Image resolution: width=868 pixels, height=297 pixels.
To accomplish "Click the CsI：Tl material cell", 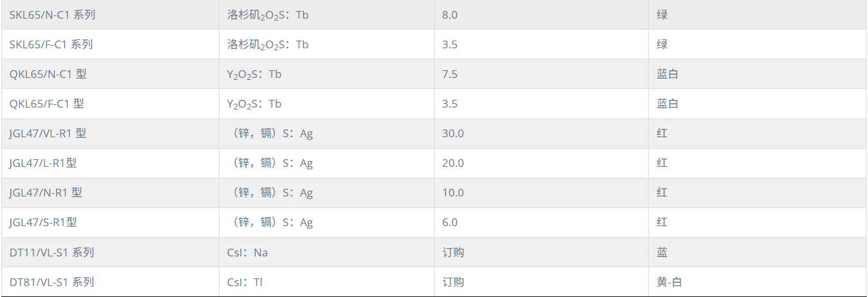I will (326, 282).
